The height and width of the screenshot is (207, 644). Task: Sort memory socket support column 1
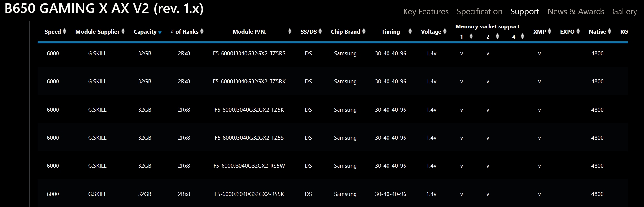(x=471, y=36)
